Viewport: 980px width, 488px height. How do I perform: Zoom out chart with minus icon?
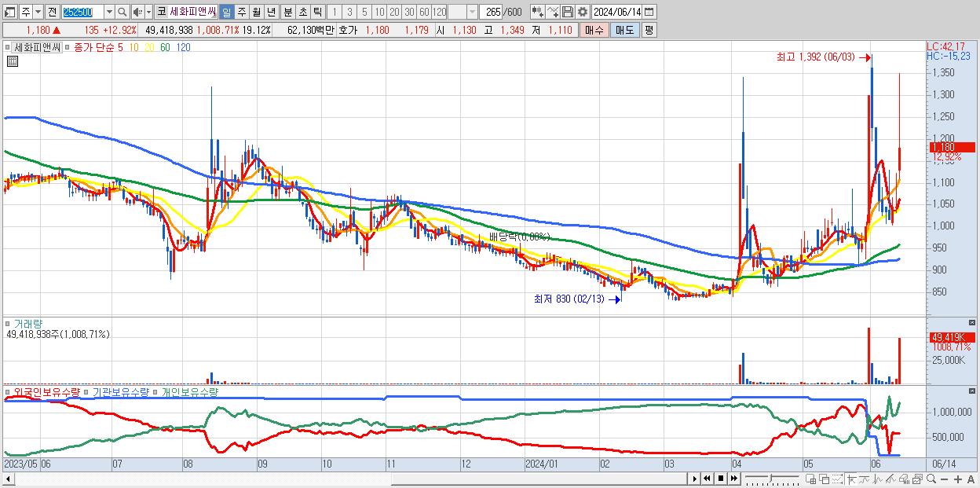[x=944, y=479]
